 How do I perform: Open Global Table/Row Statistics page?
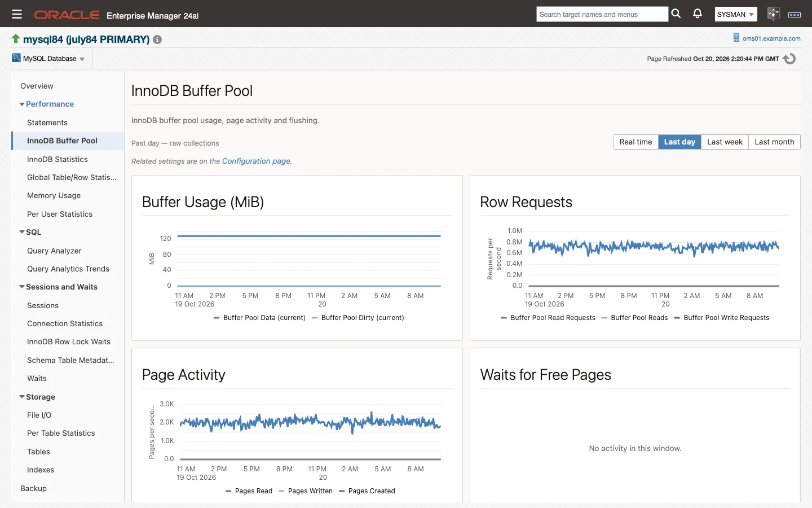[x=72, y=177]
